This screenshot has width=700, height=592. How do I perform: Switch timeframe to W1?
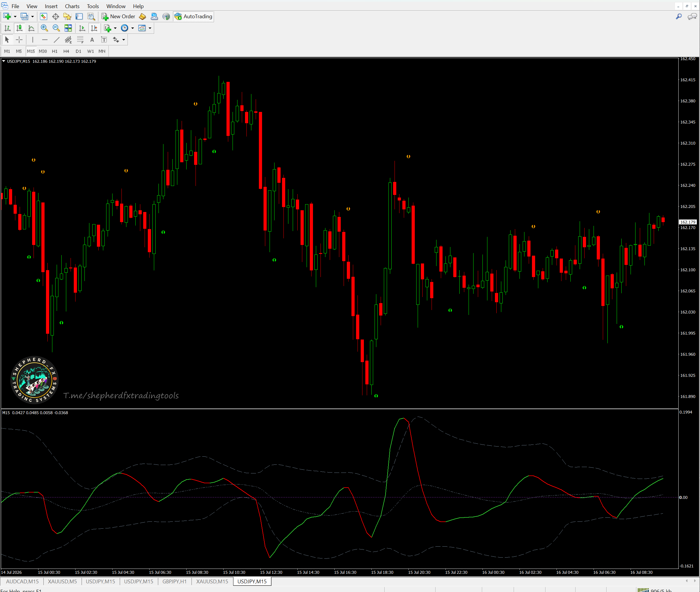pyautogui.click(x=90, y=51)
